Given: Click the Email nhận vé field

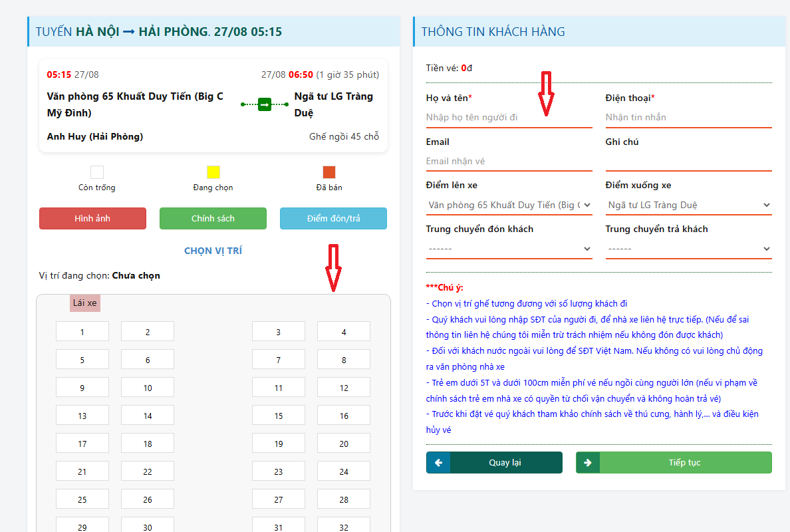Looking at the screenshot, I should click(509, 161).
